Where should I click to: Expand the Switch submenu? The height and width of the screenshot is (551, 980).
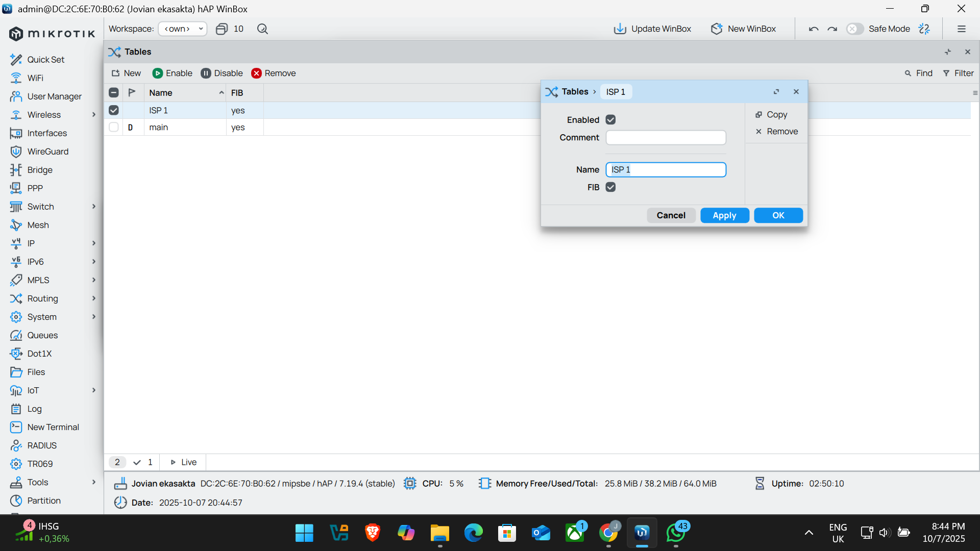(94, 207)
